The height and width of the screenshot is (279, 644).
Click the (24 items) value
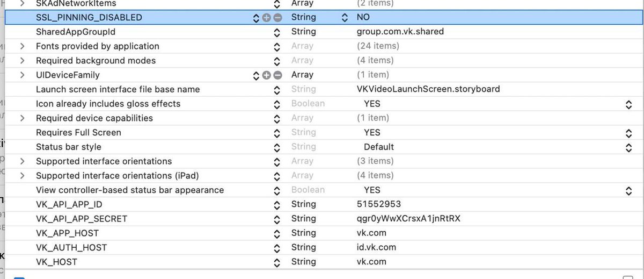coord(378,46)
